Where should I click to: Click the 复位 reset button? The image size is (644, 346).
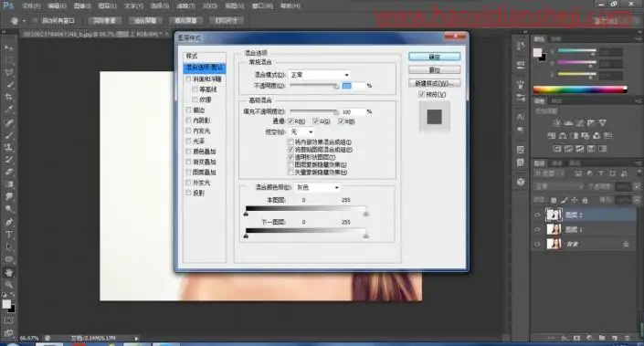(434, 69)
